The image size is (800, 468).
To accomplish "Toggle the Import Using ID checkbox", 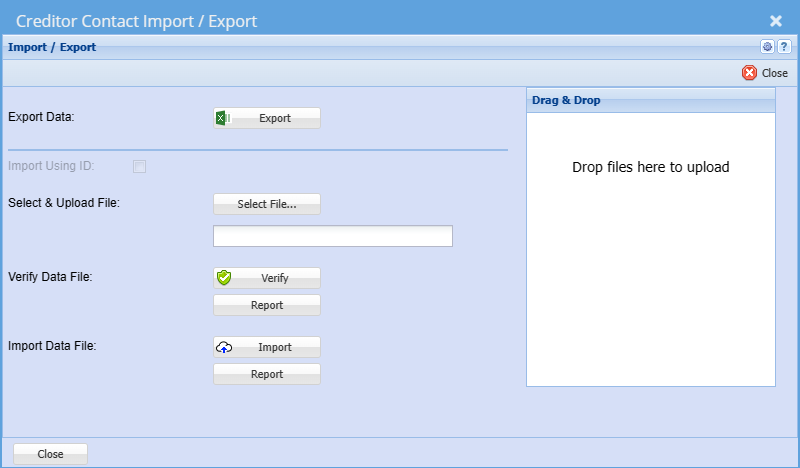I will click(139, 166).
